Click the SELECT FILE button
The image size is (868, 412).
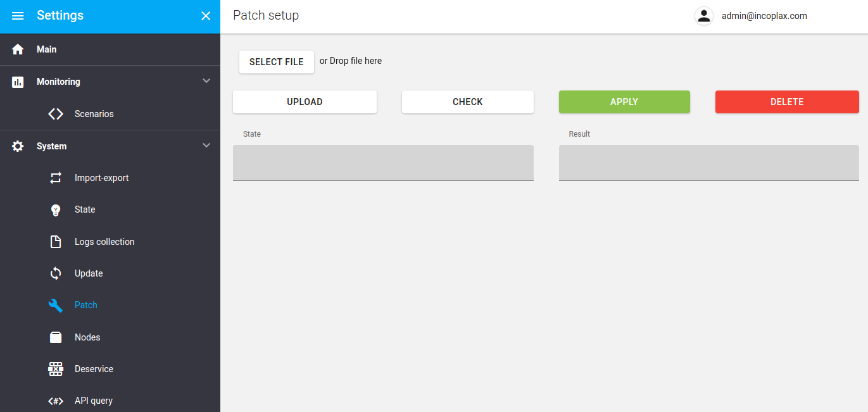(277, 62)
